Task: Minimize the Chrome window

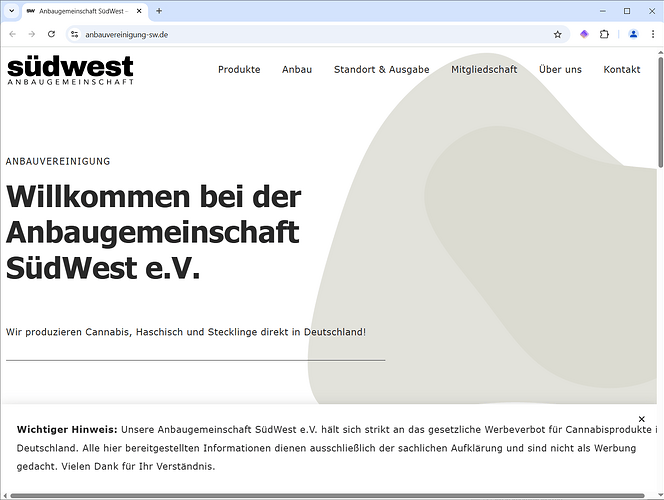Action: click(603, 11)
